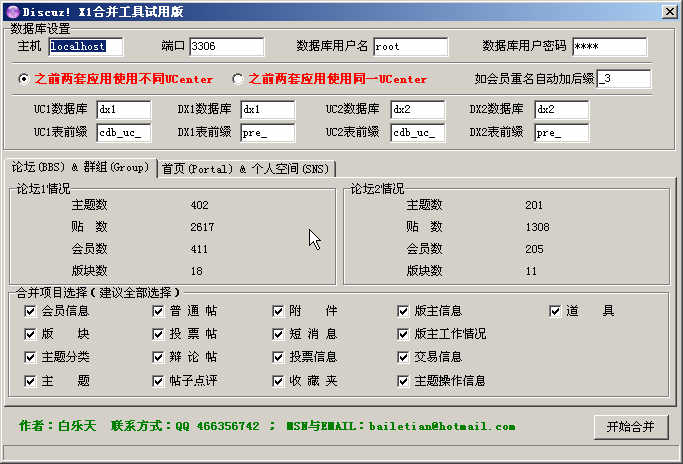683x464 pixels.
Task: Open 首页(Portal) & 个人空间(SNS) tab
Action: (x=246, y=169)
